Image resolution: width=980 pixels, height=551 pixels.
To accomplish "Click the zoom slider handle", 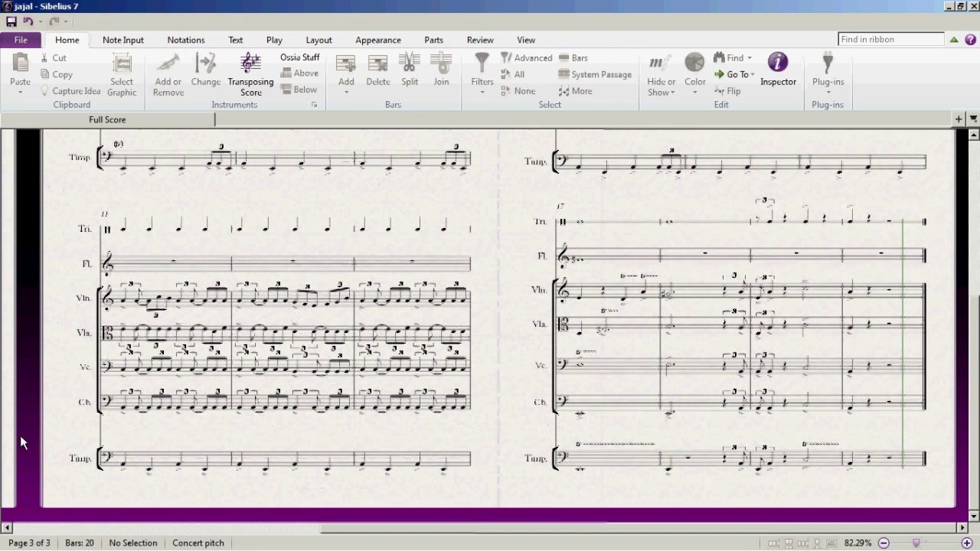I will coord(916,543).
